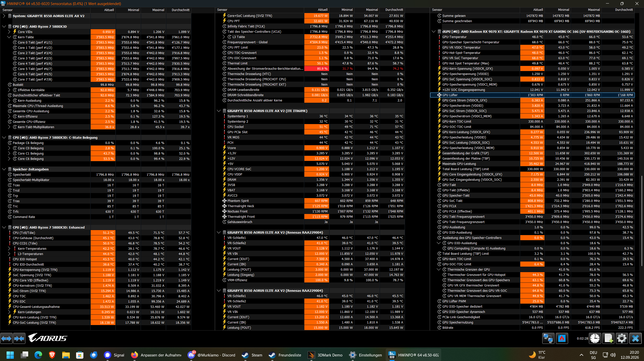This screenshot has width=644, height=361.
Task: Click the left panel's Aktuell column header
Action: tap(103, 10)
